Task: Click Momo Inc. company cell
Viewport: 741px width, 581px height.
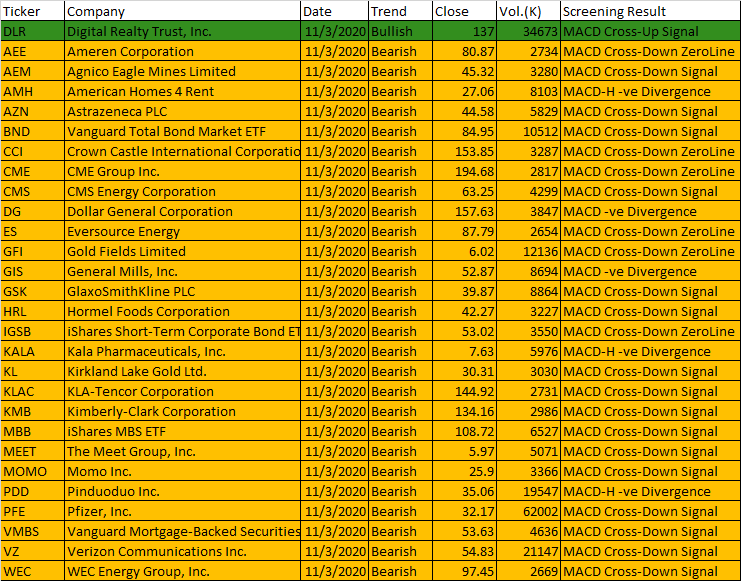Action: [x=182, y=471]
